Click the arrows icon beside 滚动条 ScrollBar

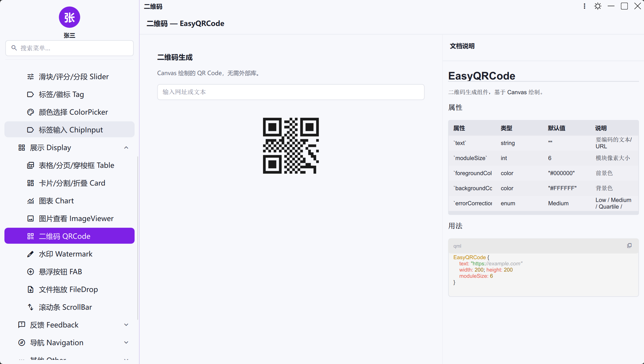pyautogui.click(x=30, y=307)
